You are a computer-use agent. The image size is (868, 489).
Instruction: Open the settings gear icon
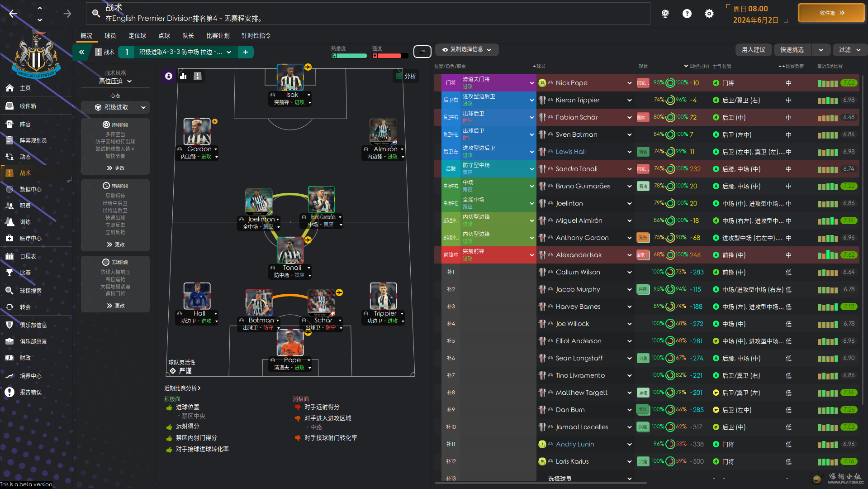pos(709,14)
